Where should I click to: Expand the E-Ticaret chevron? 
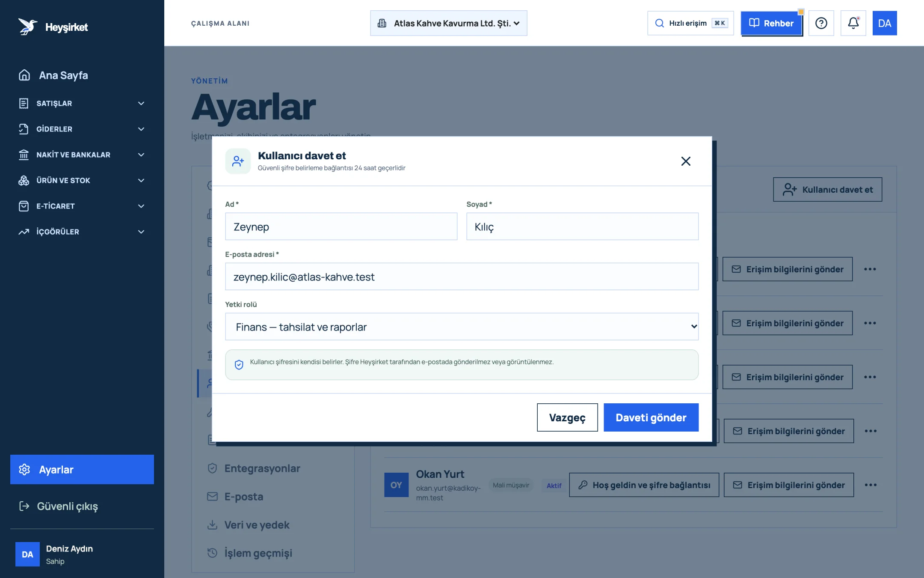[x=141, y=206]
